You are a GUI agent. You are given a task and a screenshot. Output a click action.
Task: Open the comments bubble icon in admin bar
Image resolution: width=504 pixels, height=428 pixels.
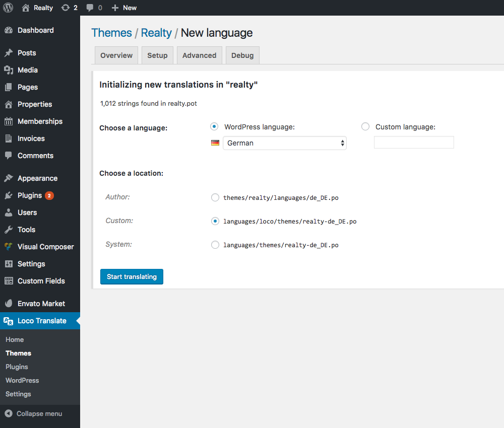coord(90,8)
